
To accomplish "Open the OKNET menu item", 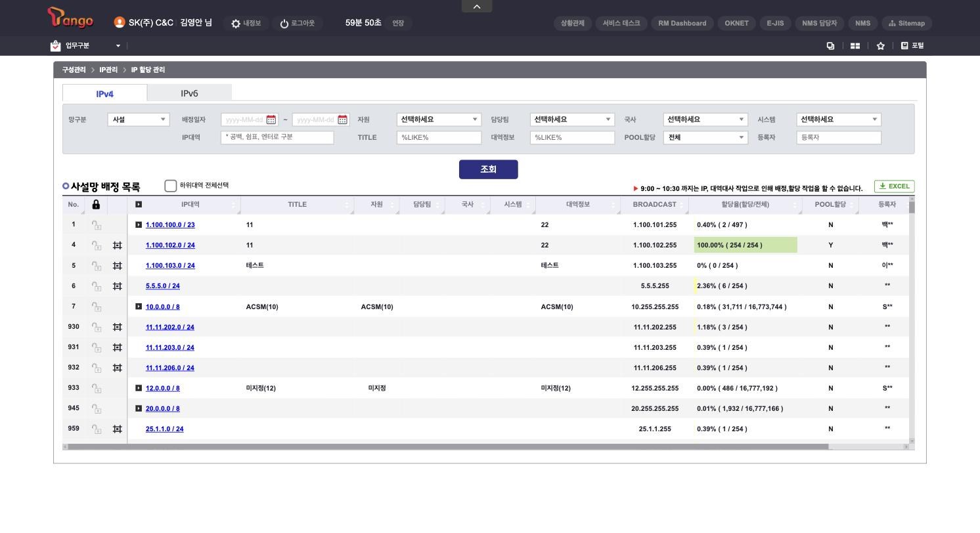I will [736, 23].
